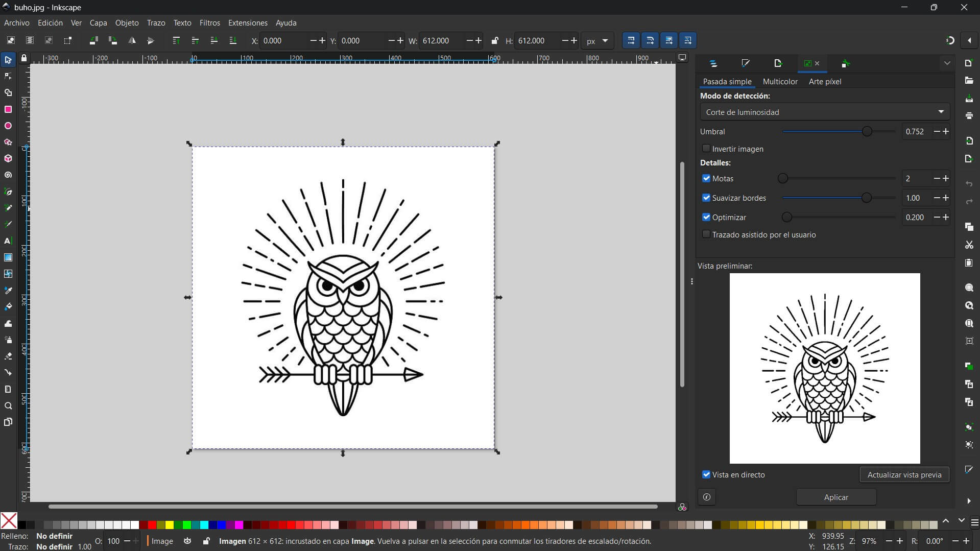This screenshot has height=551, width=980.
Task: Select the Node edit tool
Action: [x=8, y=77]
